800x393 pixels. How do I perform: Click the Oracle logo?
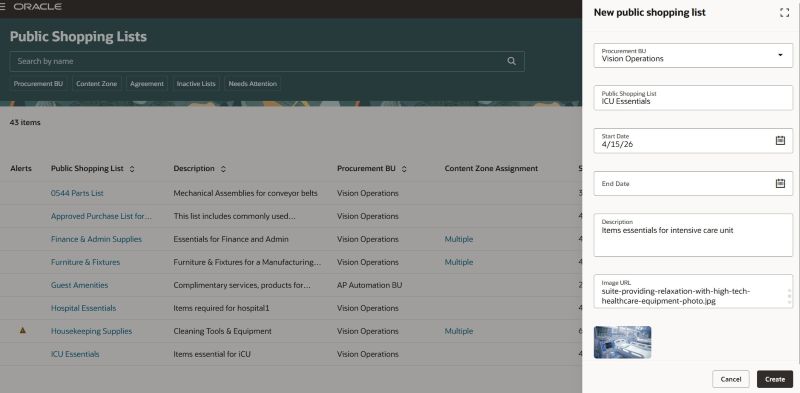[x=38, y=7]
